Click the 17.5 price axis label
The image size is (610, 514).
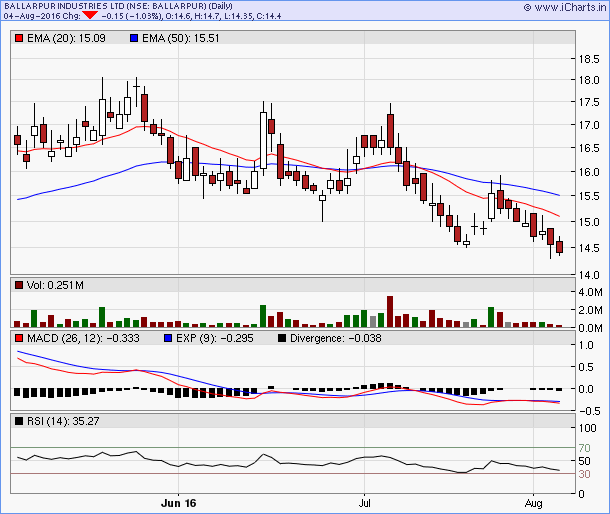click(589, 103)
